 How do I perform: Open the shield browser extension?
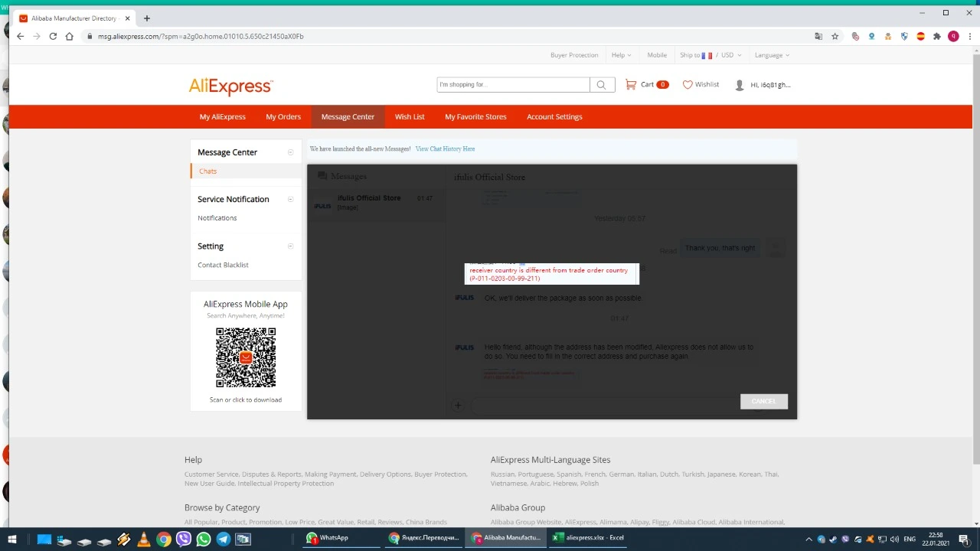coord(904,36)
